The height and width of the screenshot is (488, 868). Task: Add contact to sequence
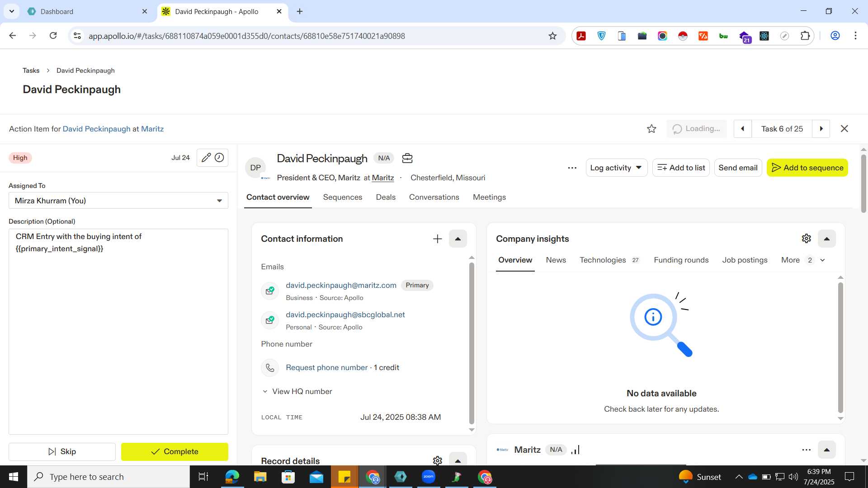point(807,168)
